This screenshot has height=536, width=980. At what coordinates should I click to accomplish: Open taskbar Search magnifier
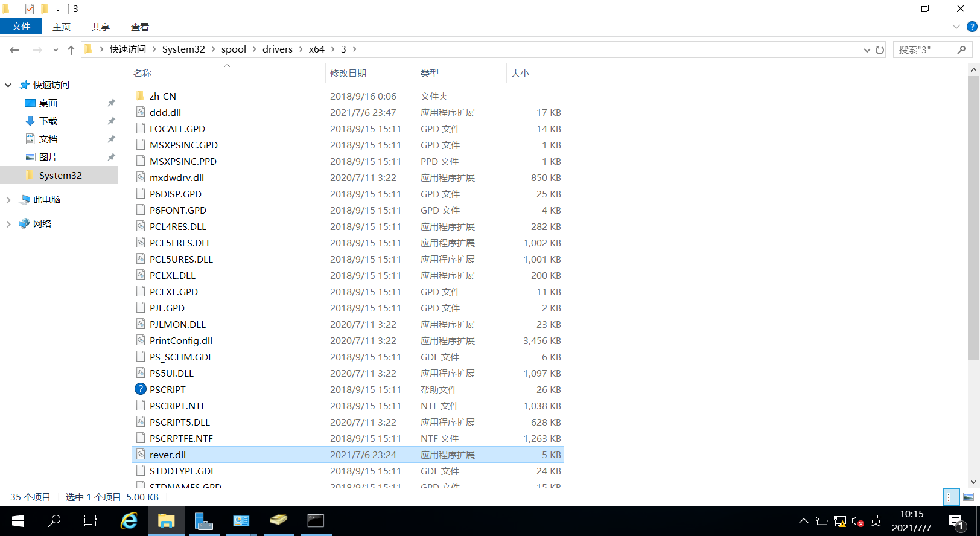click(54, 521)
